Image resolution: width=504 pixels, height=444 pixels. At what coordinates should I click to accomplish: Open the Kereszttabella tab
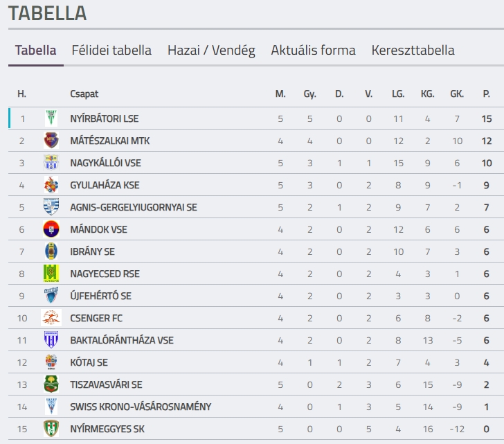[x=413, y=51]
